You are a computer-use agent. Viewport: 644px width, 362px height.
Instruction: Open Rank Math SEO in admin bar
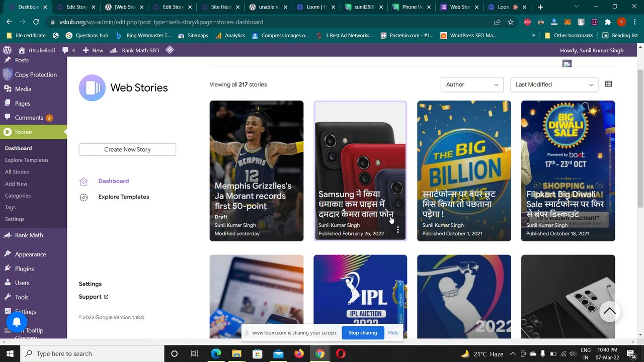click(x=134, y=50)
